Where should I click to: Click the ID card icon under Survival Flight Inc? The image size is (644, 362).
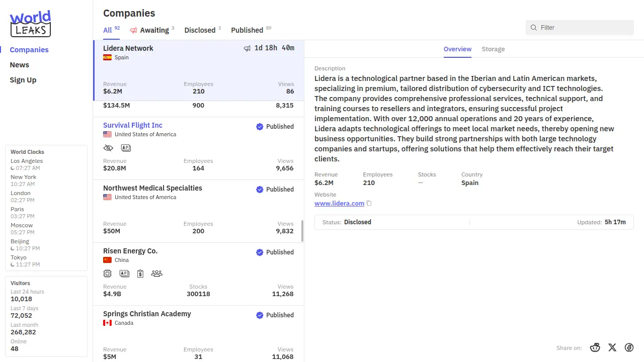(126, 148)
